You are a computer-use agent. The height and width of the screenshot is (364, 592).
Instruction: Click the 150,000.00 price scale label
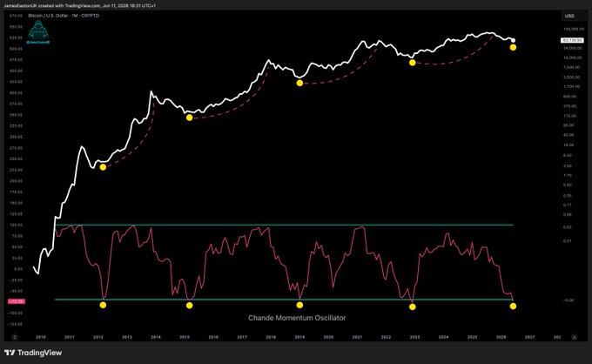click(574, 29)
